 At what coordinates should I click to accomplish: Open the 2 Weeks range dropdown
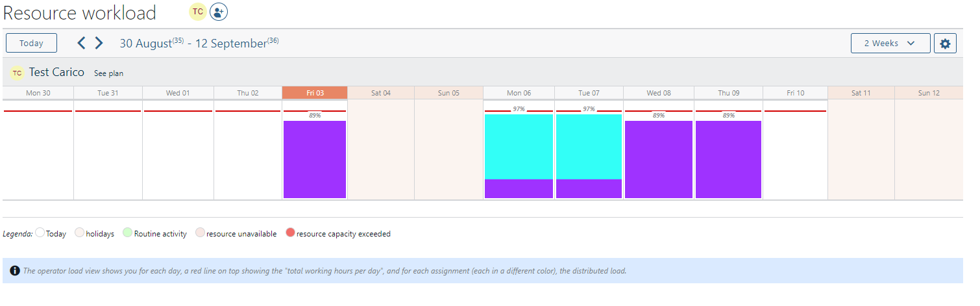pos(890,44)
